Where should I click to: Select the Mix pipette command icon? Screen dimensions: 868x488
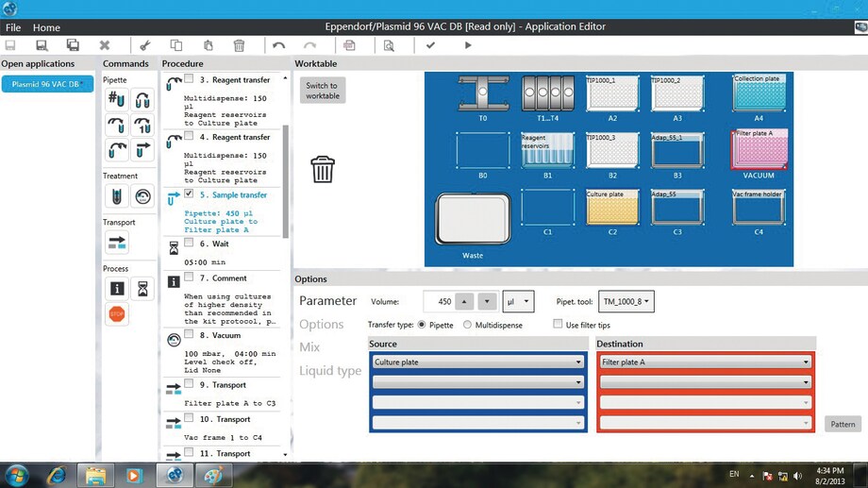coord(142,100)
